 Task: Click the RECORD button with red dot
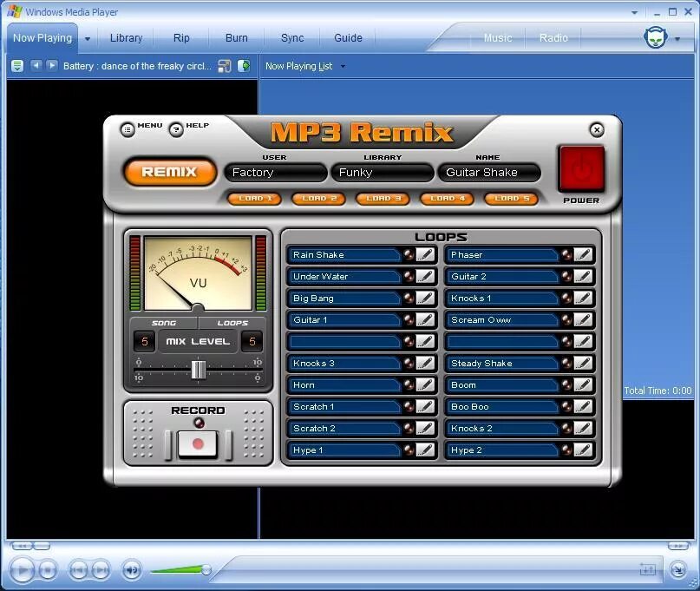pyautogui.click(x=198, y=444)
